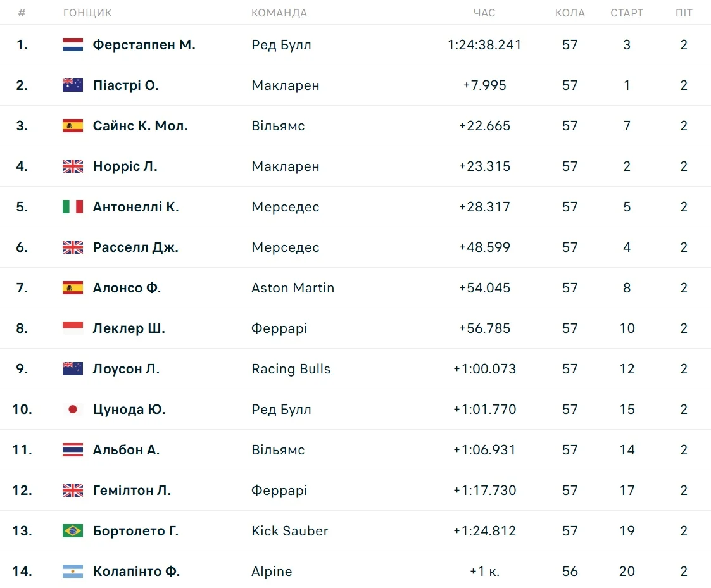Open driver Норріс Л. link

125,166
